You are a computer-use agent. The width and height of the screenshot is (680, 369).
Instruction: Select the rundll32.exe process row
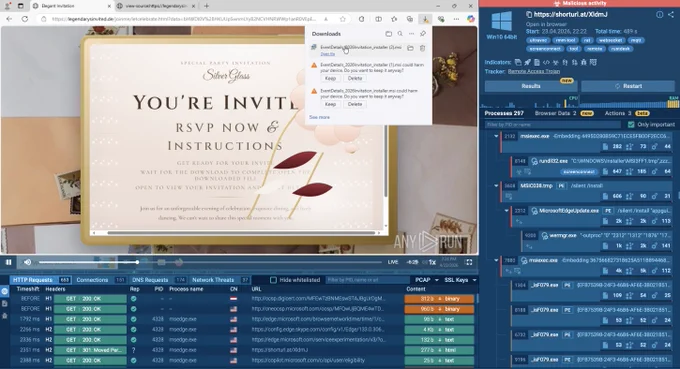point(592,166)
